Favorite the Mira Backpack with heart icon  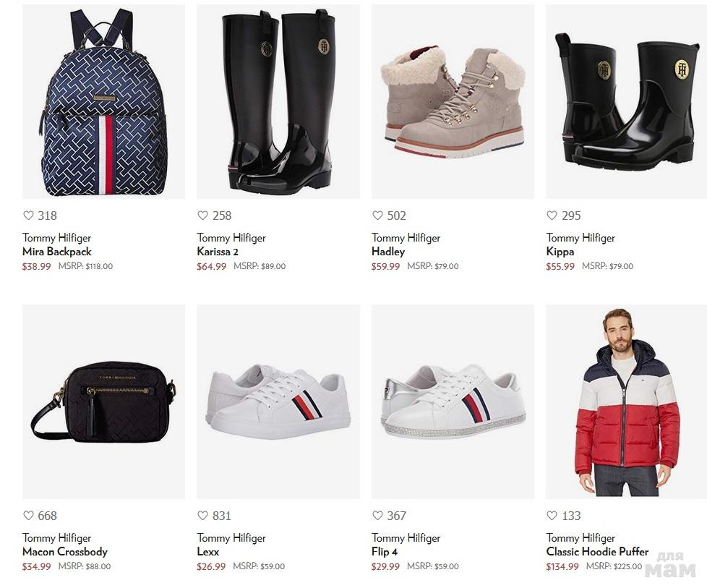pos(28,216)
